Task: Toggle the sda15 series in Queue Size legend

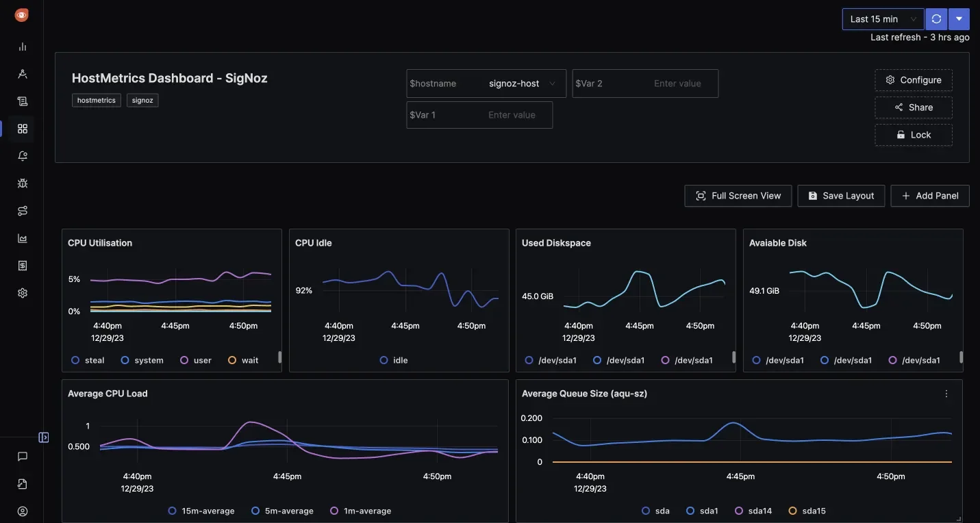Action: [807, 511]
